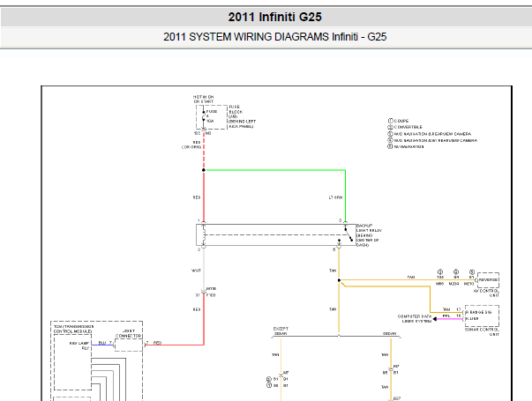Click the 'HOT IN ON OR START' label

204,99
